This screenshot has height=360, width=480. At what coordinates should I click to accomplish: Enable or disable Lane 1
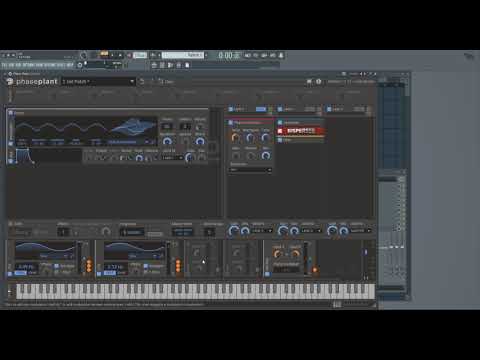[230, 109]
